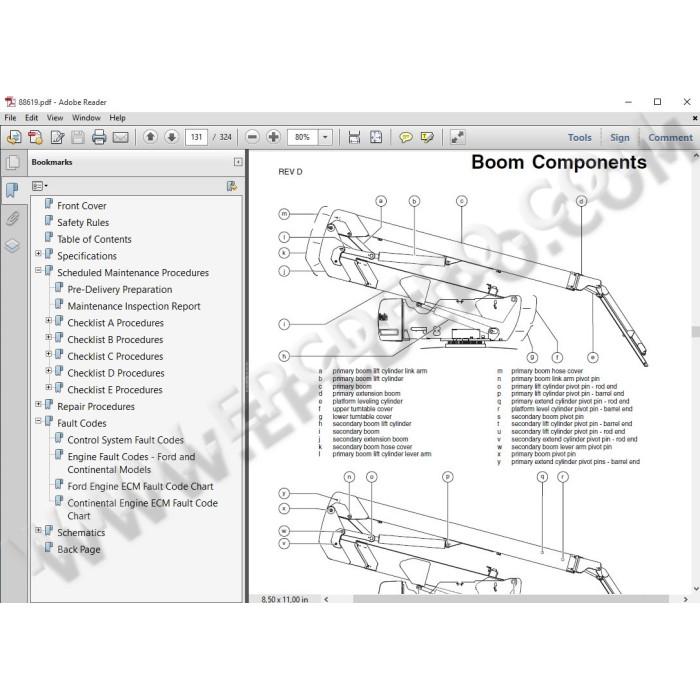This screenshot has width=700, height=700.
Task: Open the Sign pane
Action: pyautogui.click(x=620, y=138)
